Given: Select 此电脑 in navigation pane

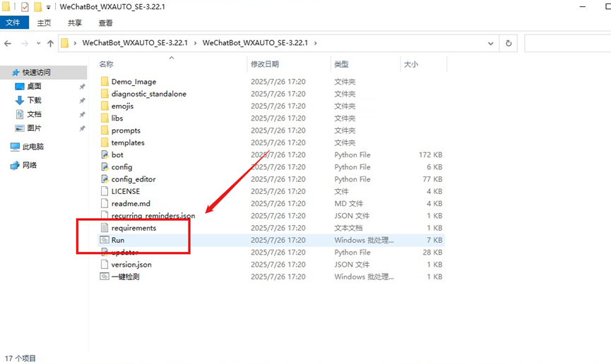Looking at the screenshot, I should pyautogui.click(x=33, y=147).
